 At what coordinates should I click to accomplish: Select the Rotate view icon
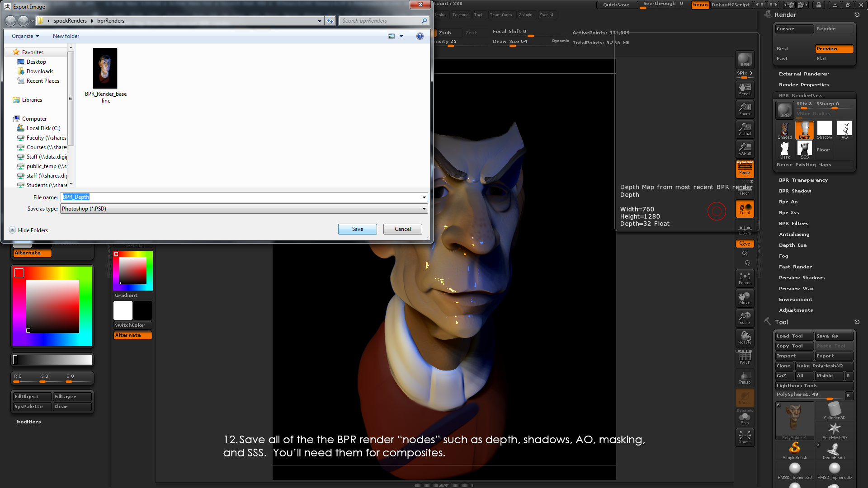coord(745,338)
